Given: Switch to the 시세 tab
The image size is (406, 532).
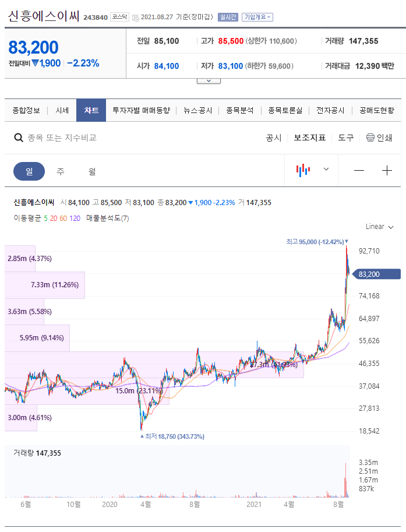Looking at the screenshot, I should (62, 110).
